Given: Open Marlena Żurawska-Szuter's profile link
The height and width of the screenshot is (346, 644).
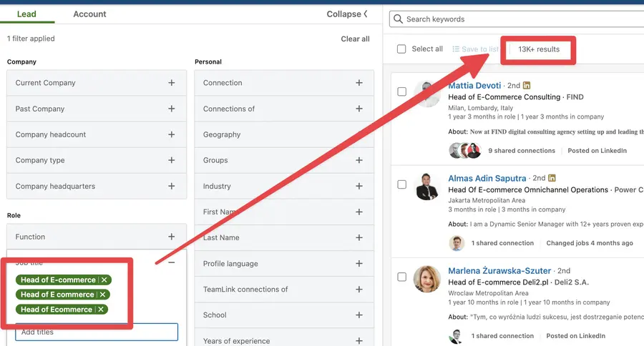Looking at the screenshot, I should coord(499,271).
